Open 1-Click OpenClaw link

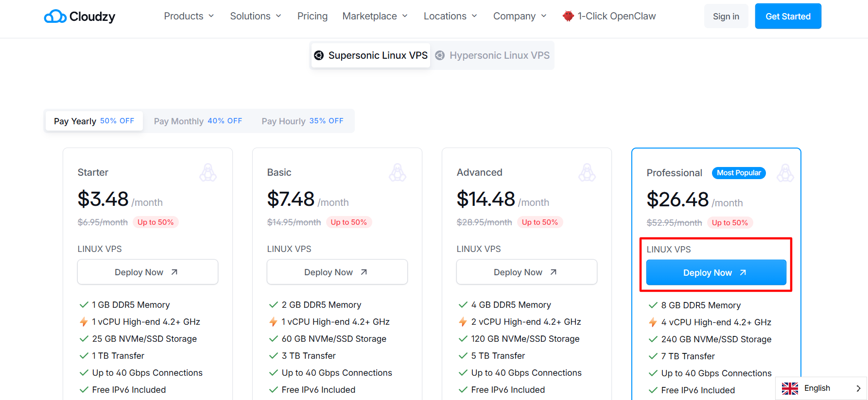[x=609, y=16]
